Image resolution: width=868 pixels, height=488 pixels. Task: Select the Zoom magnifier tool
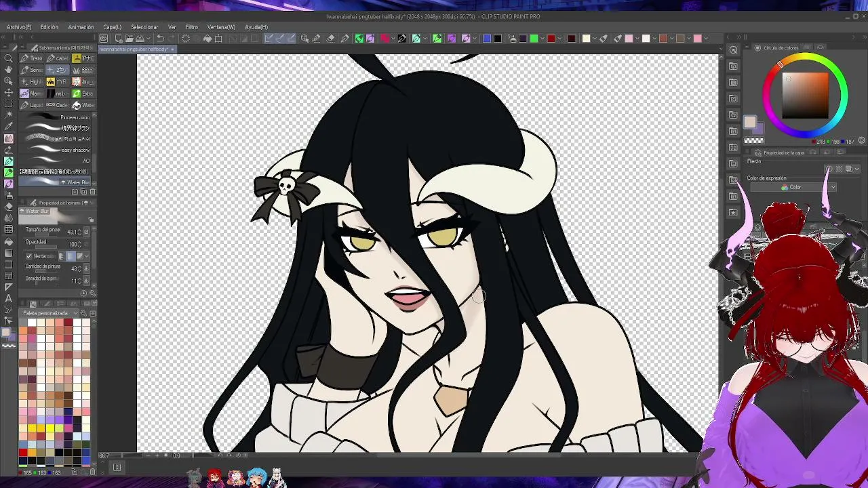point(8,58)
